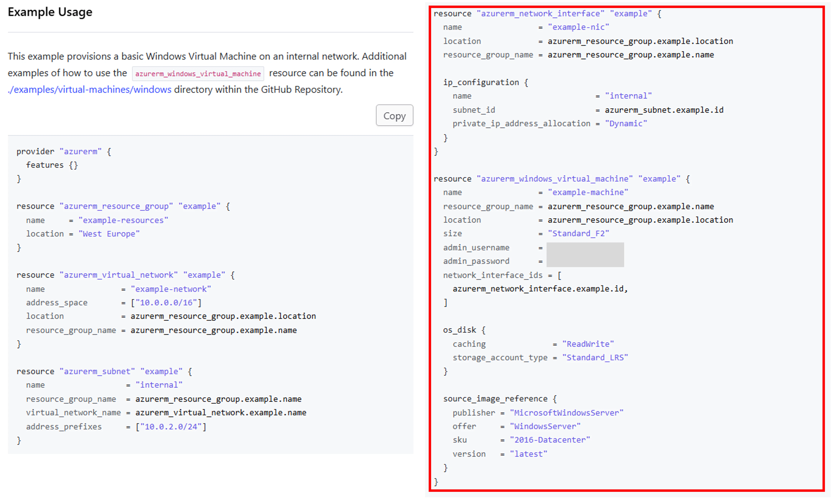Select the "latest" version value
Image resolution: width=838 pixels, height=504 pixels.
(528, 454)
